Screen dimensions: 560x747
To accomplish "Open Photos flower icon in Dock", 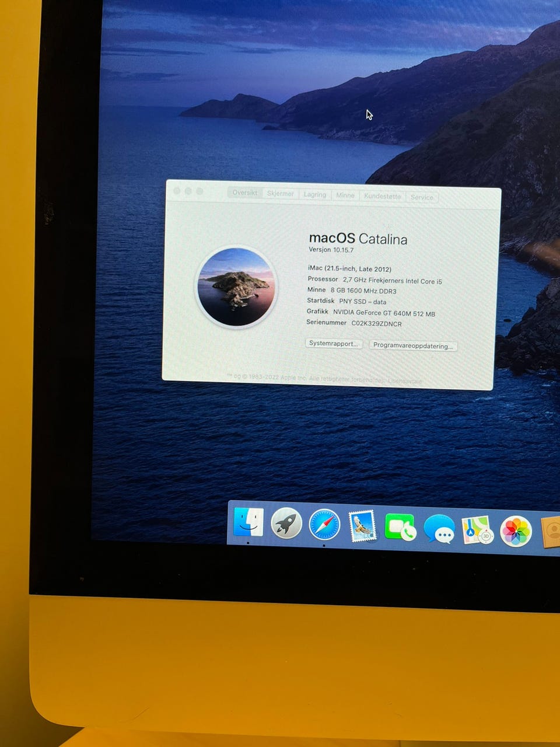I will [516, 532].
